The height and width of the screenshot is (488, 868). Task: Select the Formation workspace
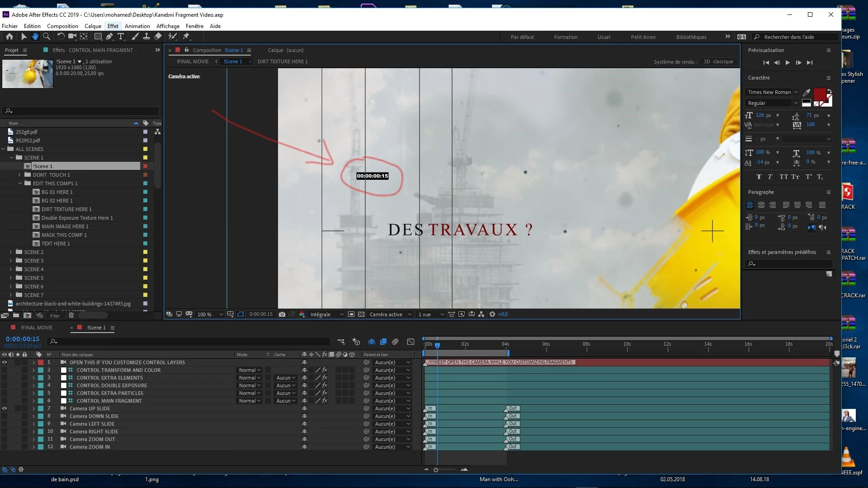coord(566,37)
